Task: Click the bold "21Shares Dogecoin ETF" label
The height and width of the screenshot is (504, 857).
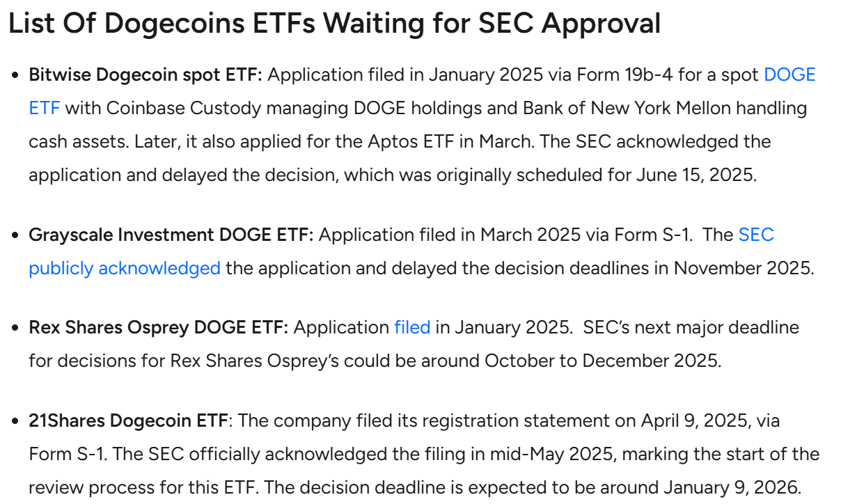Action: point(128,420)
